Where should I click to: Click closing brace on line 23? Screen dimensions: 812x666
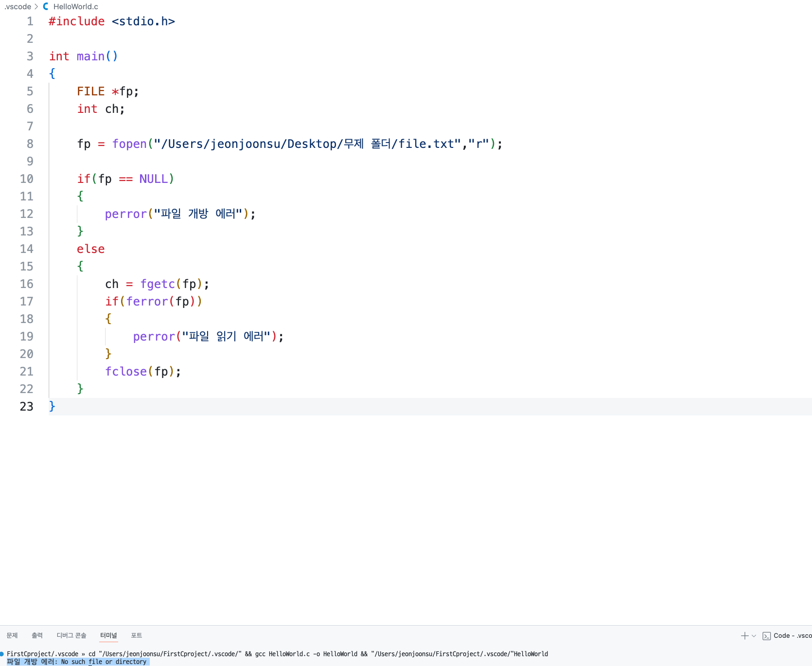point(52,407)
